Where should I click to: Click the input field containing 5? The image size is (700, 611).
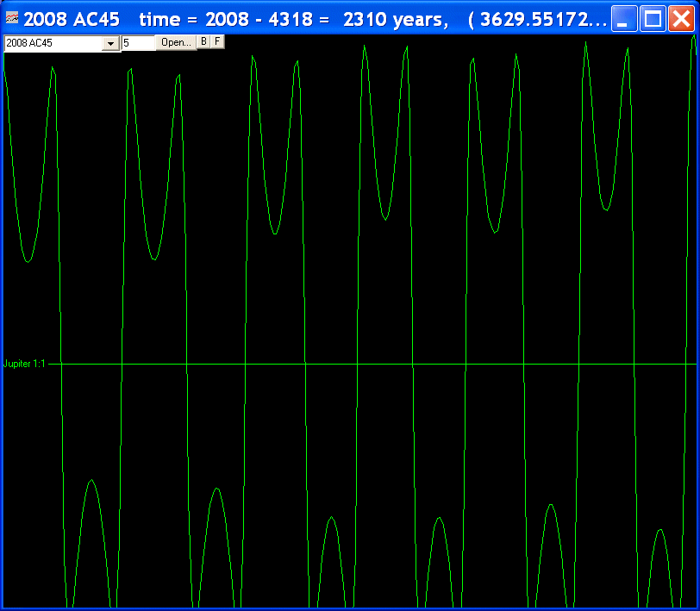pyautogui.click(x=138, y=43)
